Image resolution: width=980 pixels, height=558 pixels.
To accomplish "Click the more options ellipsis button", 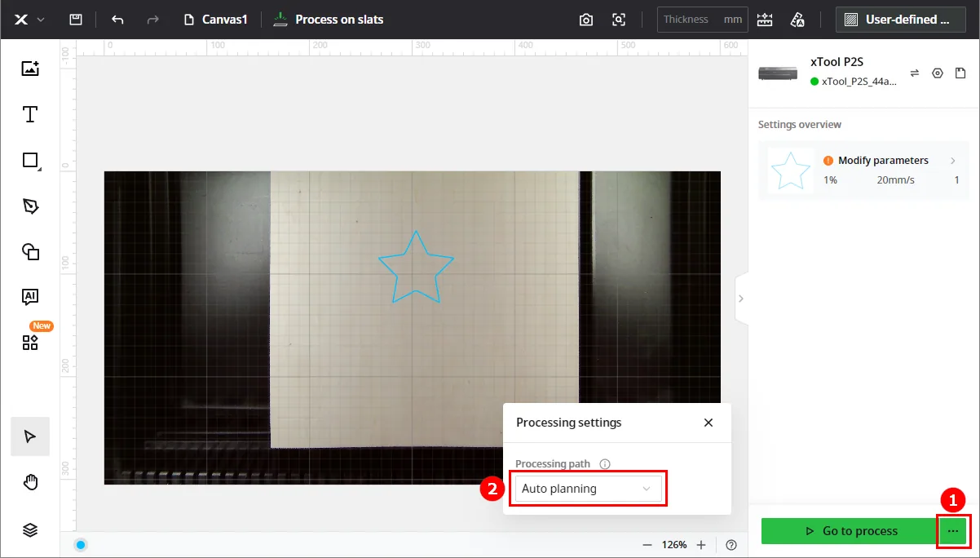I will tap(953, 531).
